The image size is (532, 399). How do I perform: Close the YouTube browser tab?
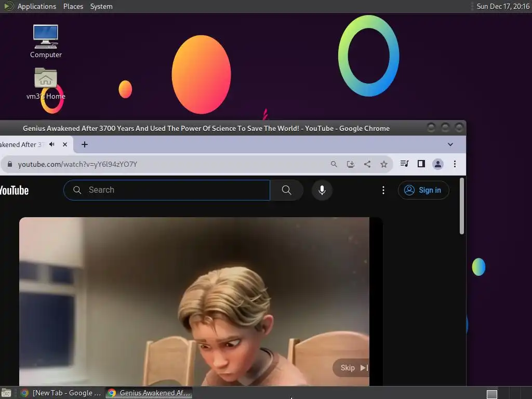click(65, 144)
